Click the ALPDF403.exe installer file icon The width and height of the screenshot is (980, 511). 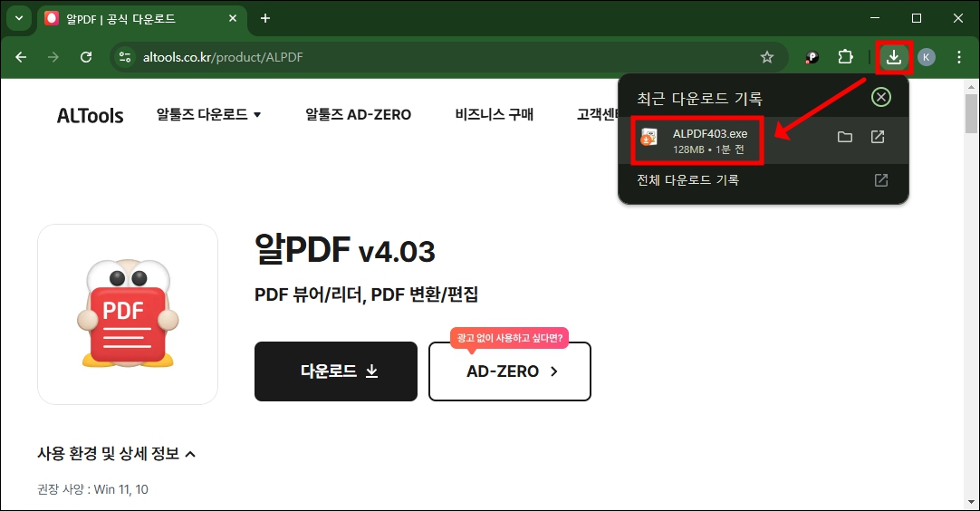[649, 137]
